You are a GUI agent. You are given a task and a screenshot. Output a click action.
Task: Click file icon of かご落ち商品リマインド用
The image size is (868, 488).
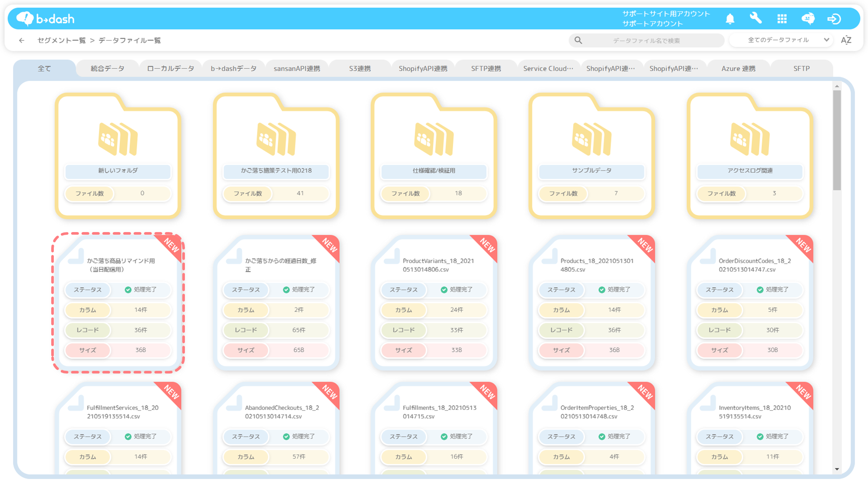click(x=76, y=256)
